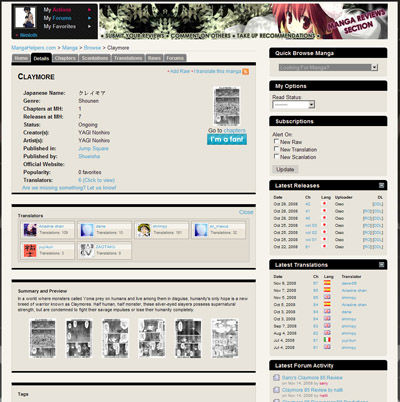Enable New Translation alert checkbox
Viewport: 400px width, 402px height.
coord(276,149)
